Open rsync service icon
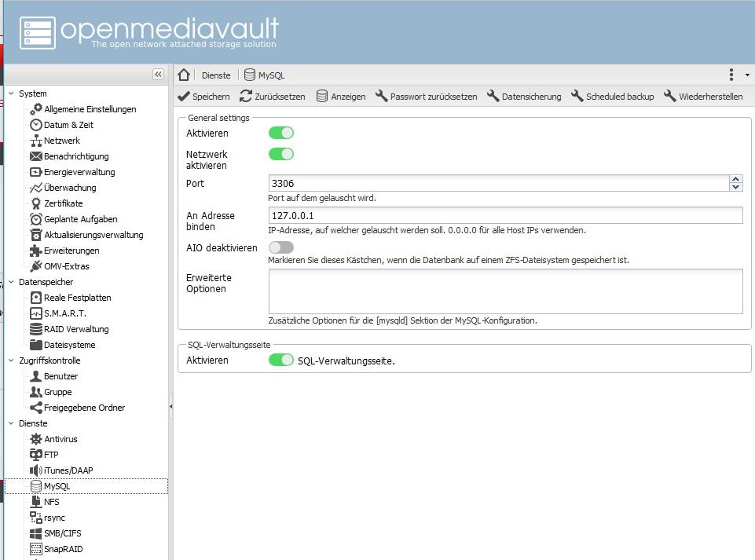 36,518
